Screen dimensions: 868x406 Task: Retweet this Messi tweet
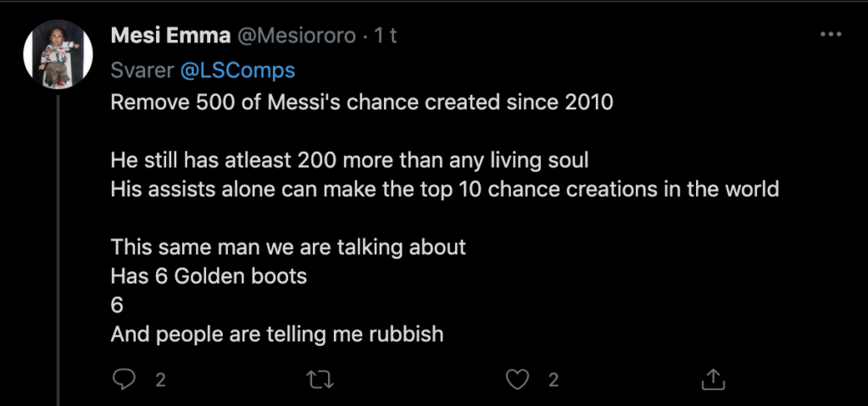click(x=320, y=380)
